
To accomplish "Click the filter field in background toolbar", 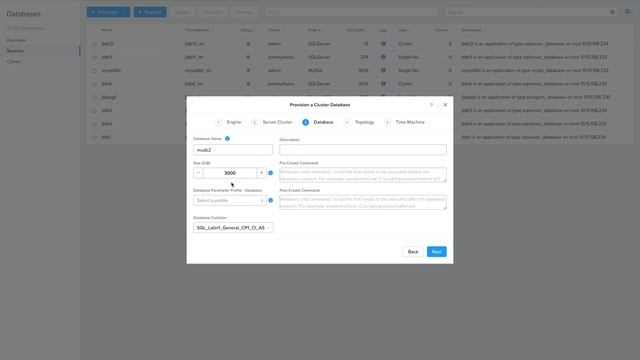I will [351, 12].
